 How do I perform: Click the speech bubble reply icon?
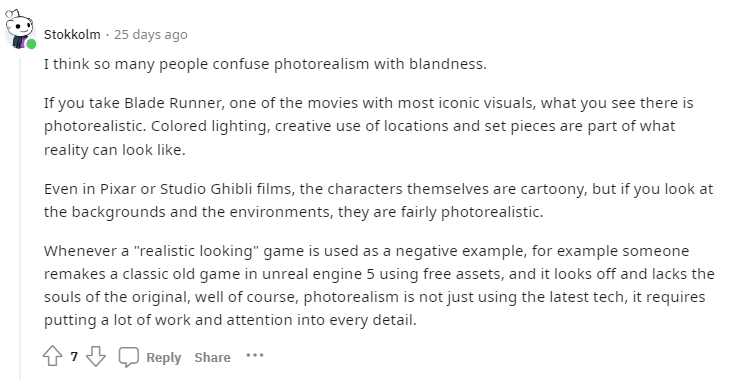click(x=128, y=357)
